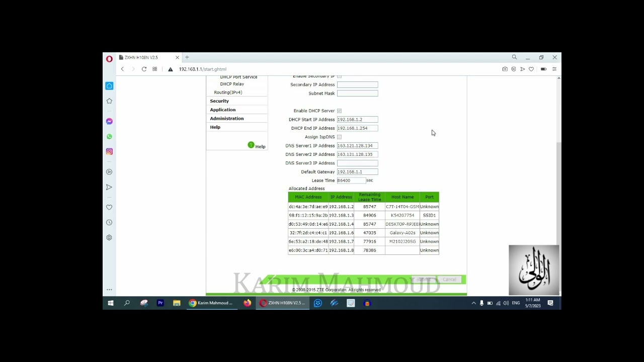Reload the router page

pyautogui.click(x=144, y=69)
